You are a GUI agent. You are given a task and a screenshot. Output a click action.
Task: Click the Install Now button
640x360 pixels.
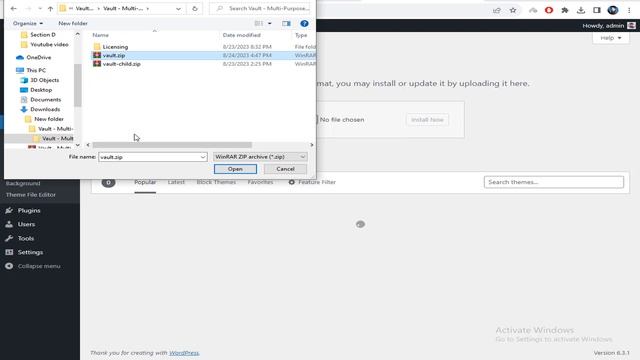tap(427, 120)
